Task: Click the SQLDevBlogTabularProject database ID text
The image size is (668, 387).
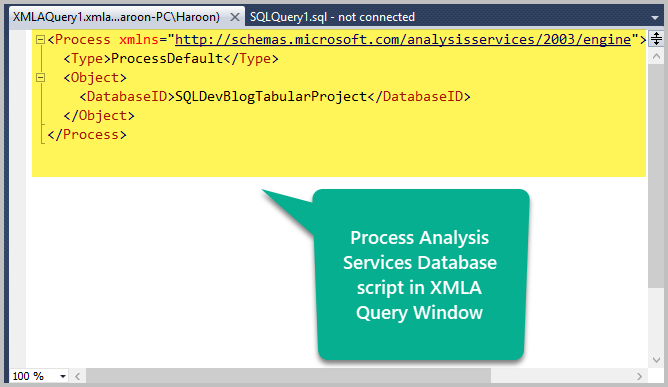Action: tap(271, 97)
